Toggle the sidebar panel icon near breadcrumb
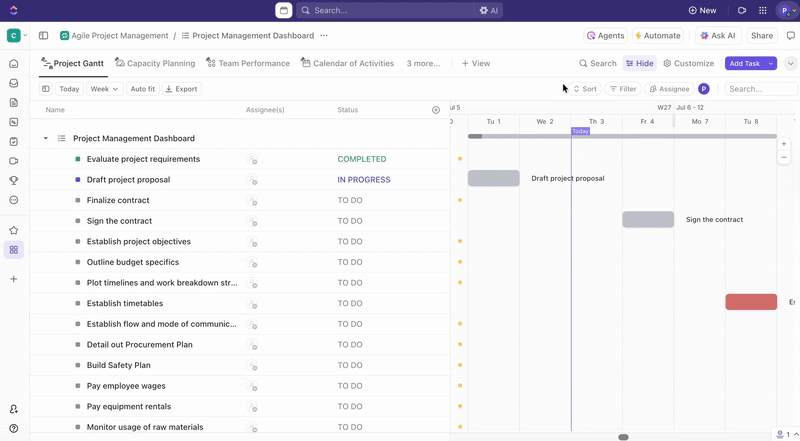Screen dimensions: 800x441 (43, 35)
